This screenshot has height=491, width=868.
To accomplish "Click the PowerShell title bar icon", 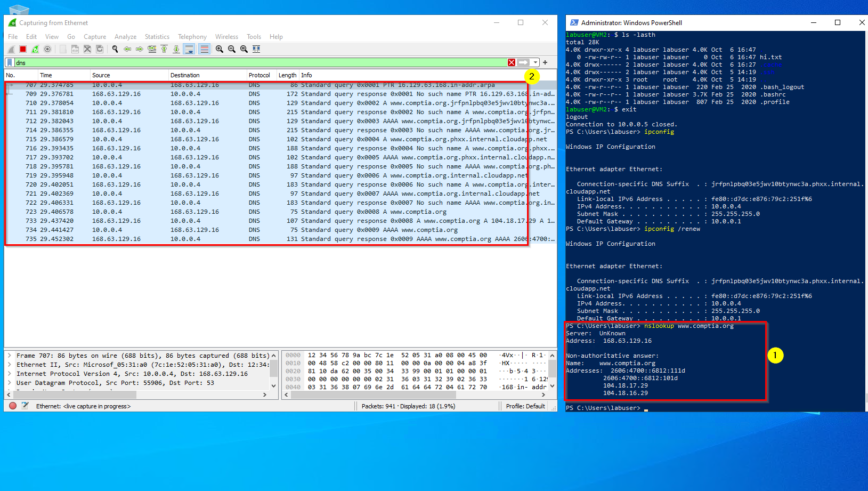I will point(574,22).
